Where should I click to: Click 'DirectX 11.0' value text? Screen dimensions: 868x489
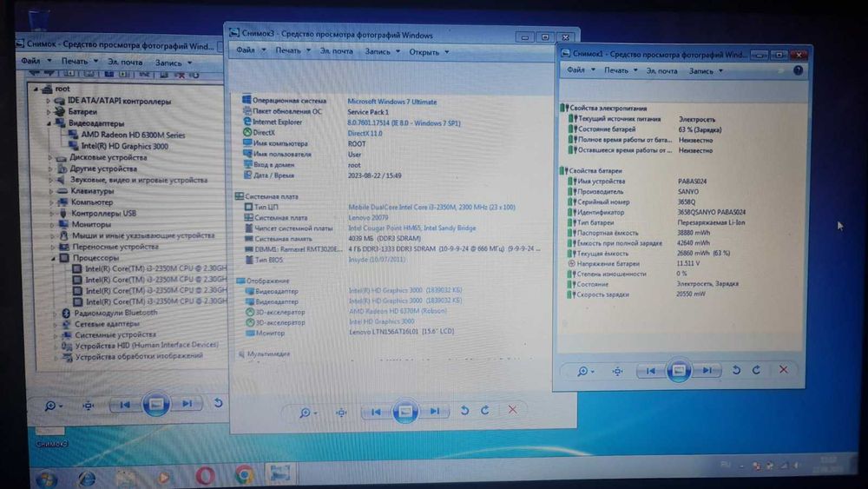tap(365, 134)
